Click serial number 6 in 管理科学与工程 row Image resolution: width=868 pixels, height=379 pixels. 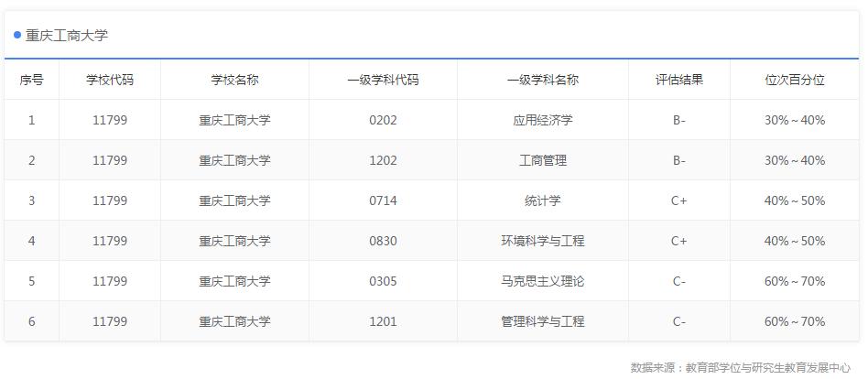coord(31,321)
